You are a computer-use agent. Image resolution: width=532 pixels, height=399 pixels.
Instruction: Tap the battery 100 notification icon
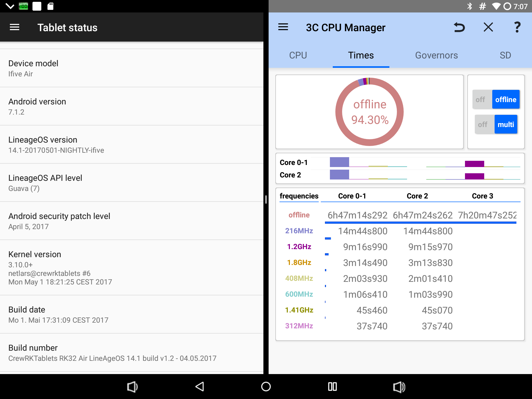[23, 6]
